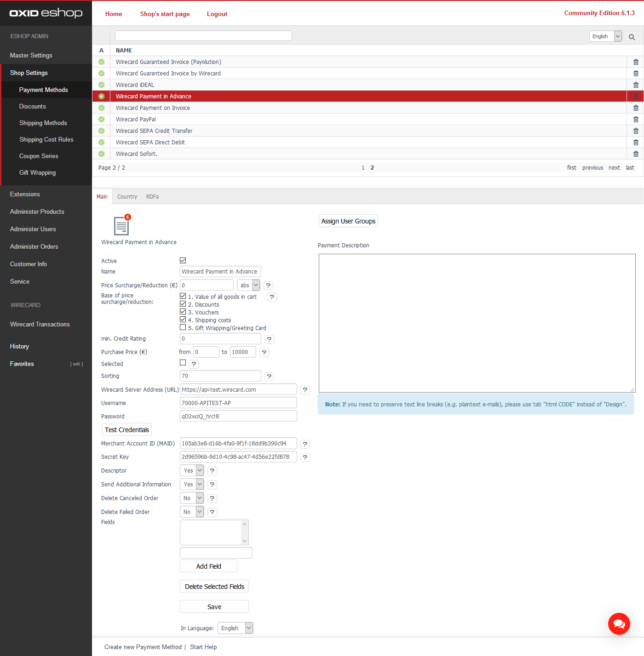Image resolution: width=644 pixels, height=656 pixels.
Task: Open help for base of price surcharge
Action: point(272,297)
